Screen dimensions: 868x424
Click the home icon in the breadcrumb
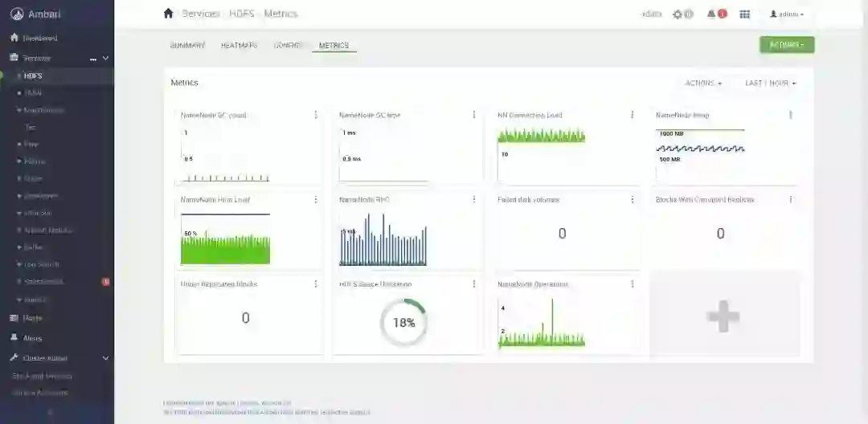click(168, 14)
